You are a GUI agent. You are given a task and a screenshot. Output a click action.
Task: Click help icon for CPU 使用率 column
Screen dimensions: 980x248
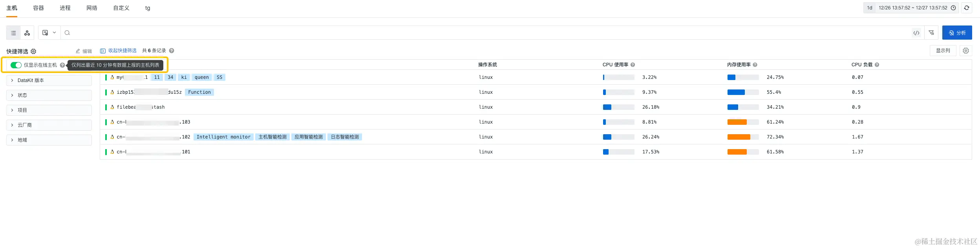[x=633, y=65]
